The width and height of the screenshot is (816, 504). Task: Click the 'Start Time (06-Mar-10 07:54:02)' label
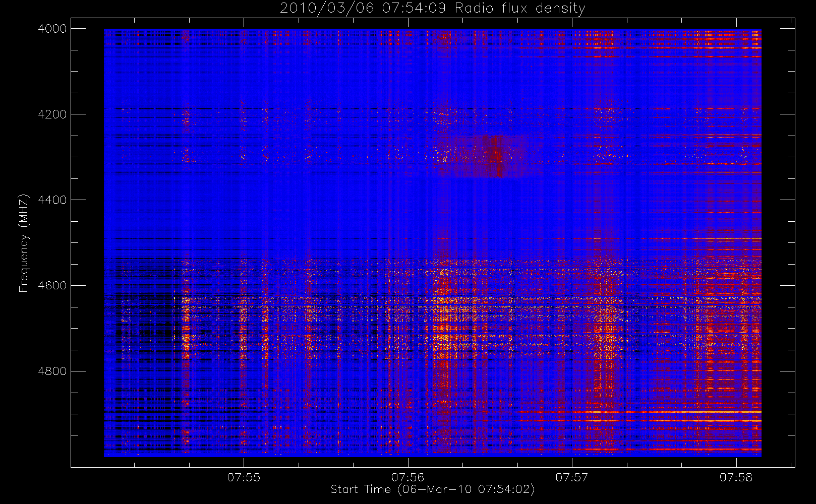[x=432, y=489]
